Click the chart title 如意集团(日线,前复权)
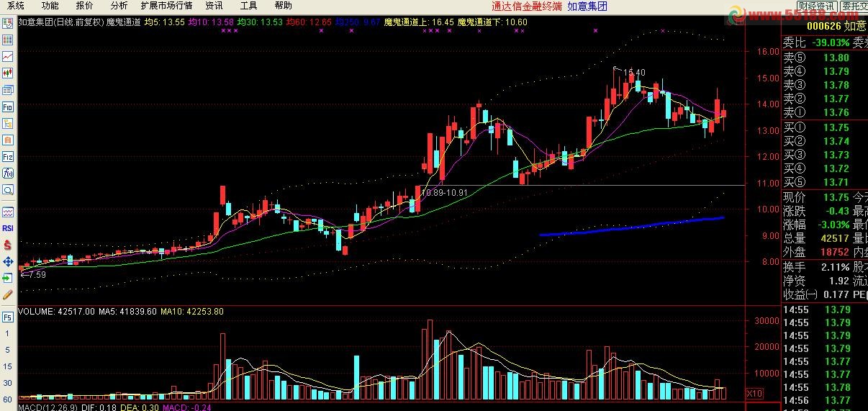The height and width of the screenshot is (411, 868). coord(60,22)
